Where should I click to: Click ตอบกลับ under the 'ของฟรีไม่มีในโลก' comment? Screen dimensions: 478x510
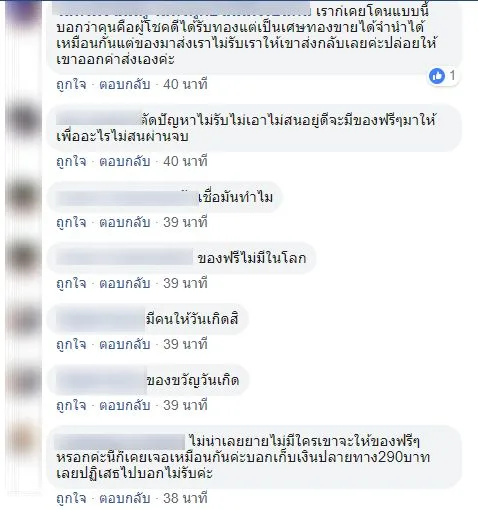125,283
